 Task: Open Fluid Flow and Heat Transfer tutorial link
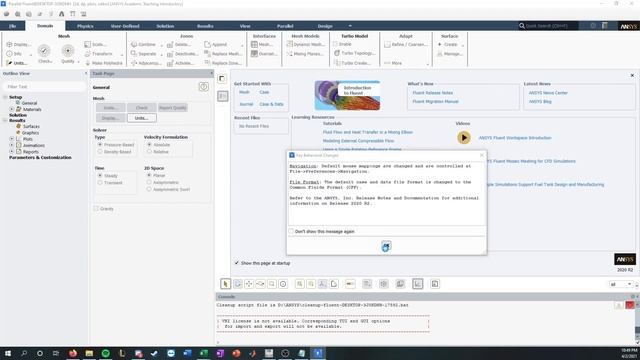pyautogui.click(x=368, y=132)
